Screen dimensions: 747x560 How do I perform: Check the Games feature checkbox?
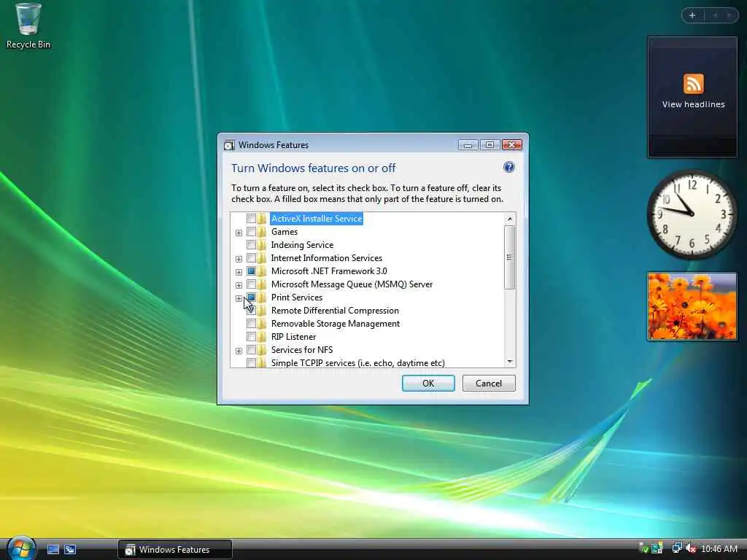(x=251, y=232)
